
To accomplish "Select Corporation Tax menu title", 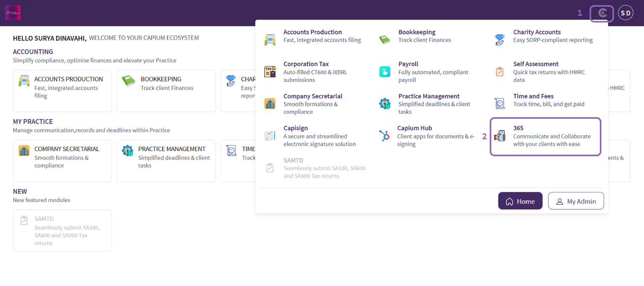I will 306,64.
